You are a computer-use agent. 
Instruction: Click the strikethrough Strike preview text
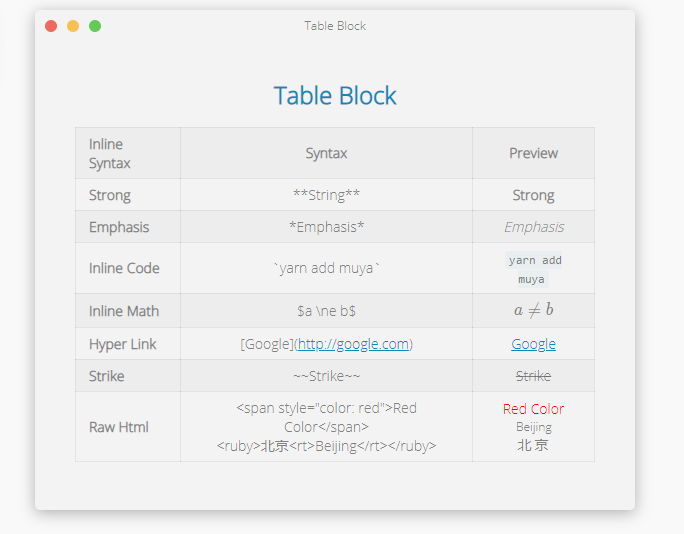pos(533,376)
